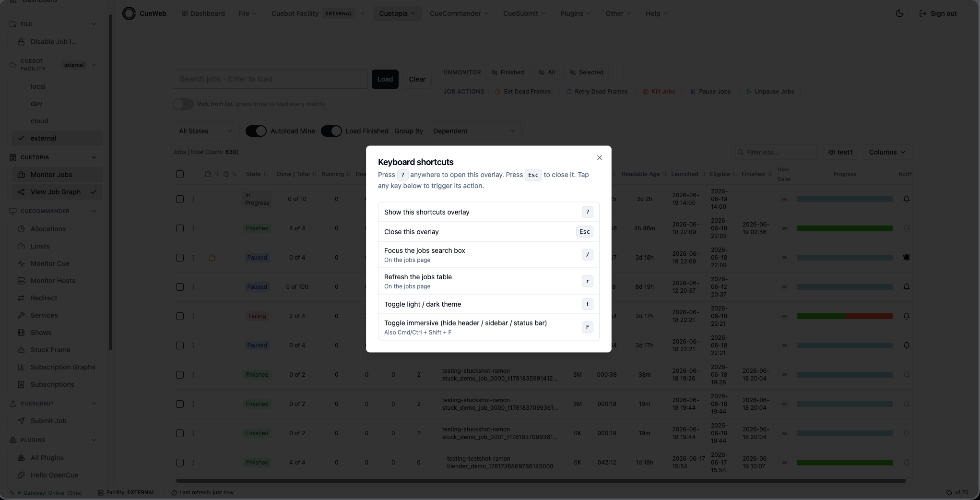Screen dimensions: 980x500
Task: Focus the Filter jobs field
Action: (x=776, y=152)
